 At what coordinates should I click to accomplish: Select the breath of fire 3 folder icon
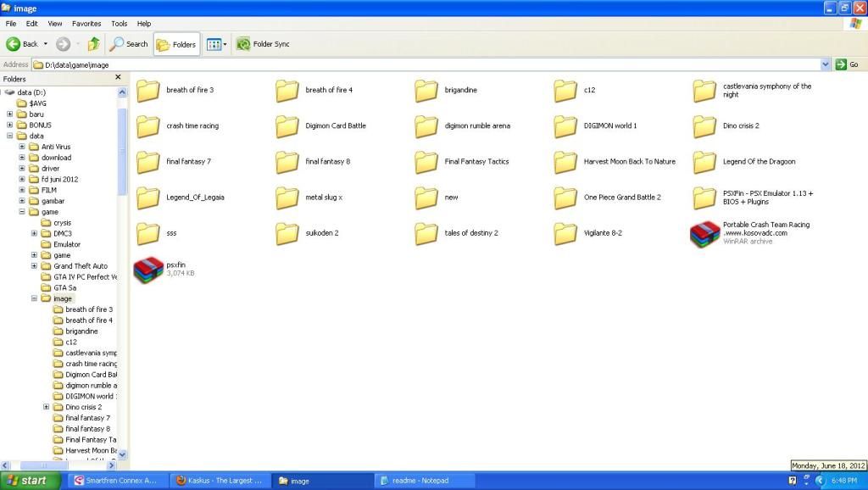148,90
